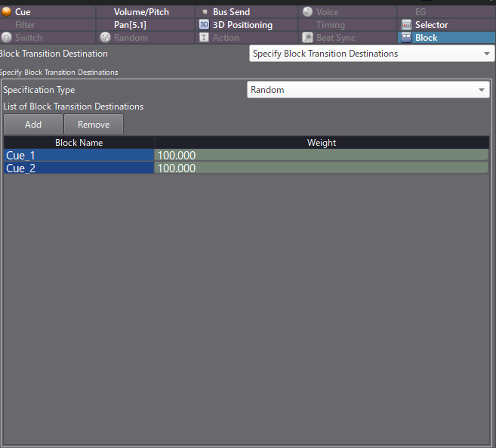
Task: Edit the weight value for Cue_2
Action: pos(321,168)
